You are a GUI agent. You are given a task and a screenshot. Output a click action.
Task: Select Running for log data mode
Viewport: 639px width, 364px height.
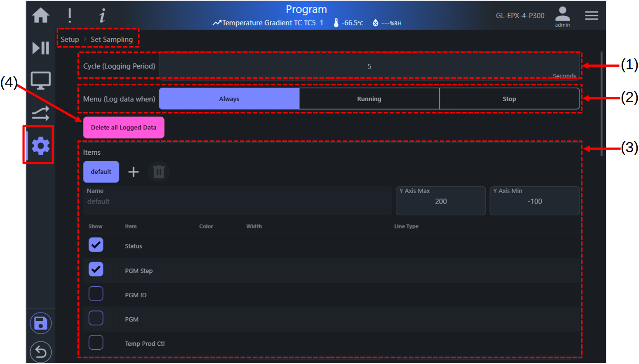(x=369, y=99)
